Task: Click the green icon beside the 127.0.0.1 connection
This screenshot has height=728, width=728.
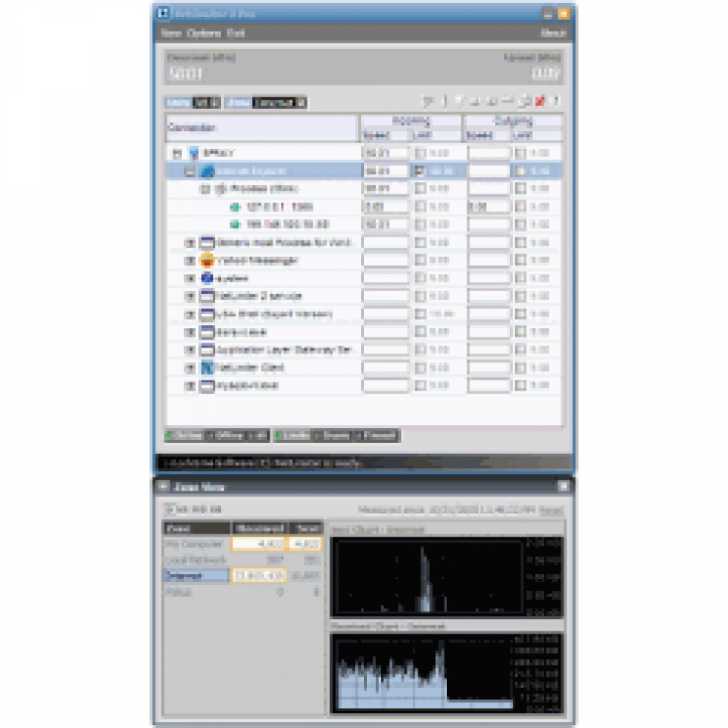Action: [236, 207]
